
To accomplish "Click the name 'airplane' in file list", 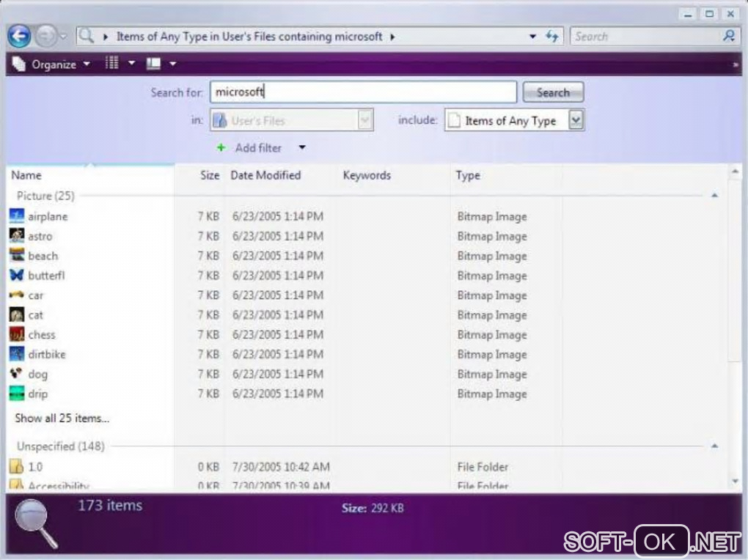I will tap(48, 216).
